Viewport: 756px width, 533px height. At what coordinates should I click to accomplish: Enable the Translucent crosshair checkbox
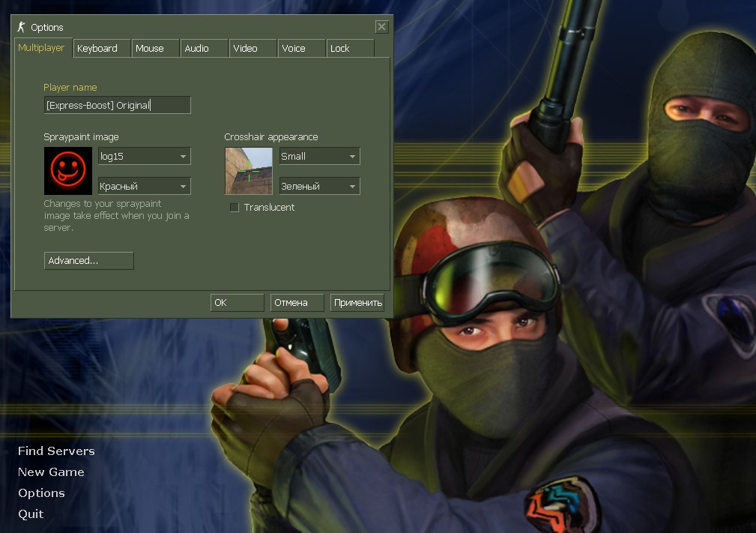tap(235, 208)
